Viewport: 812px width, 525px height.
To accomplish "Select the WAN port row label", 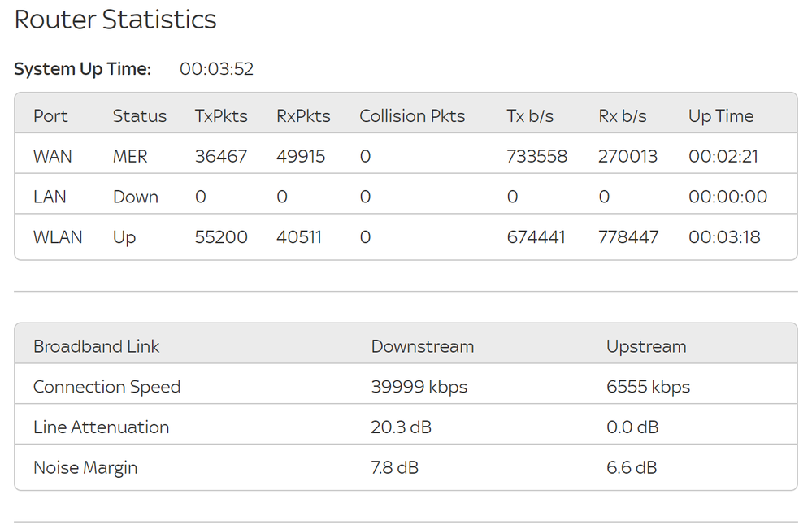I will pyautogui.click(x=52, y=156).
